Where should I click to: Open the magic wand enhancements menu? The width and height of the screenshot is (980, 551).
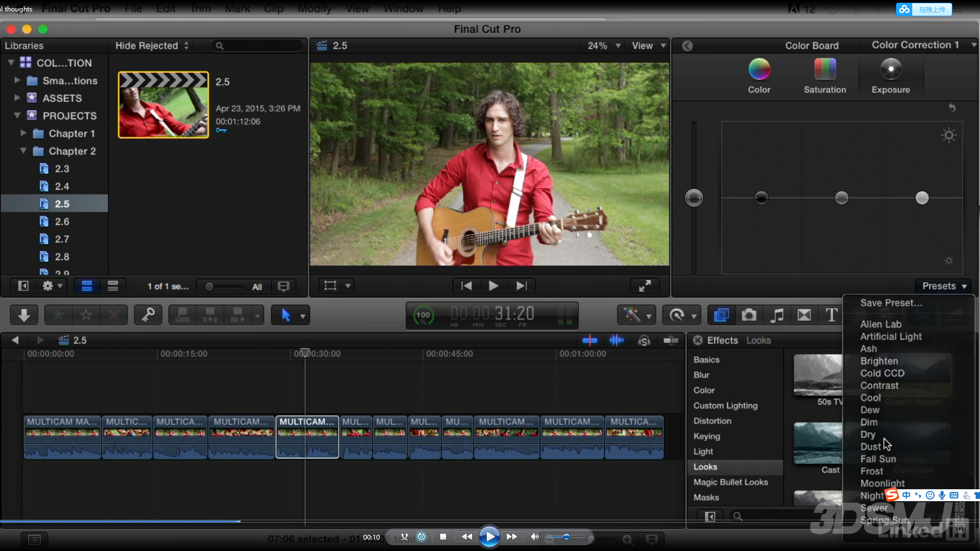(x=637, y=315)
